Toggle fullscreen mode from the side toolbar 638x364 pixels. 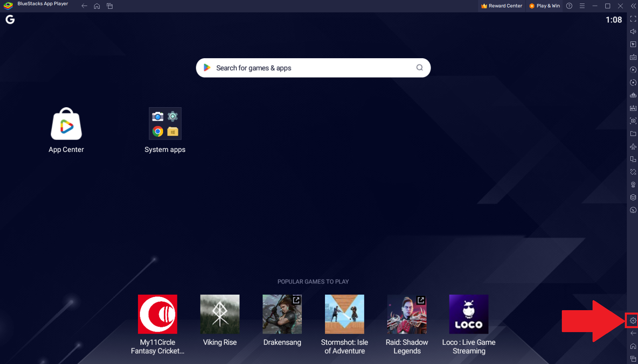(x=633, y=19)
